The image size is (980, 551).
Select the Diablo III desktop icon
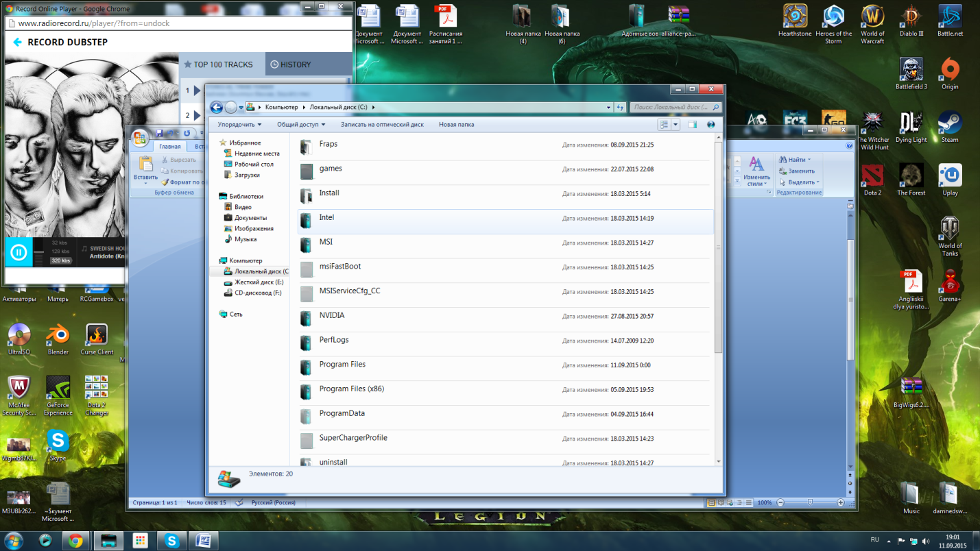pyautogui.click(x=911, y=21)
